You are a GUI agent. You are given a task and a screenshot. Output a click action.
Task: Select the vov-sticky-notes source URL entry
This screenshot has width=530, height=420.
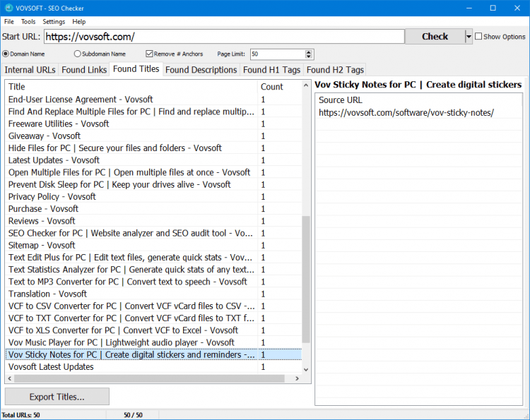418,112
